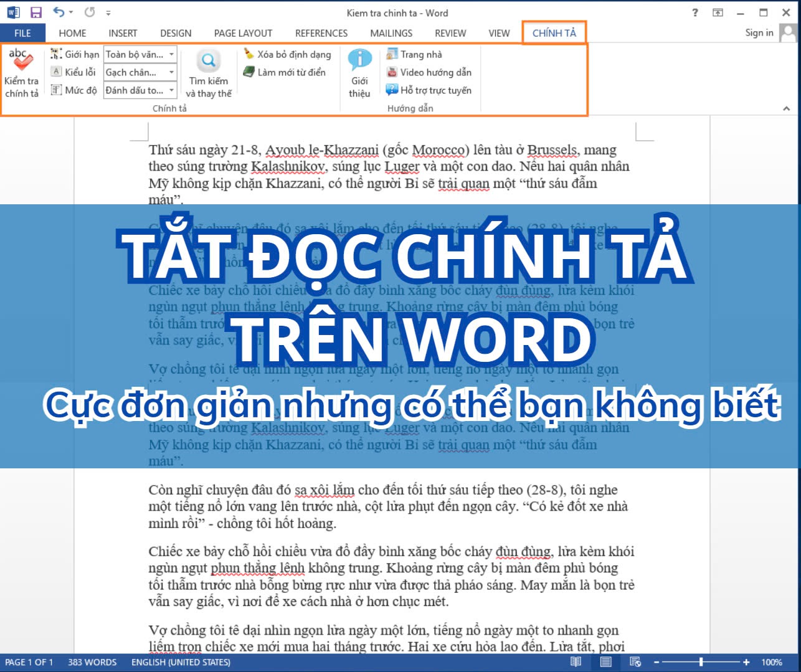Switch to the MAILINGS tab
Viewport: 801px width, 672px height.
coord(391,33)
